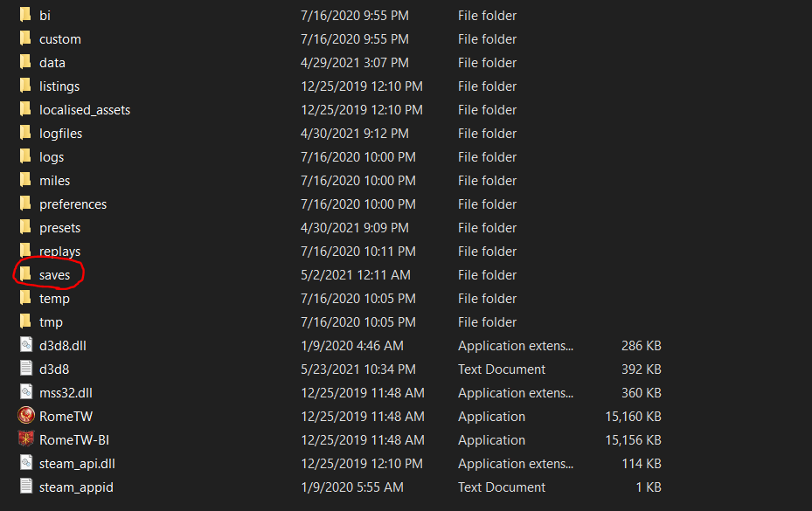Click the d3d8 text document icon
The height and width of the screenshot is (511, 812).
click(25, 369)
